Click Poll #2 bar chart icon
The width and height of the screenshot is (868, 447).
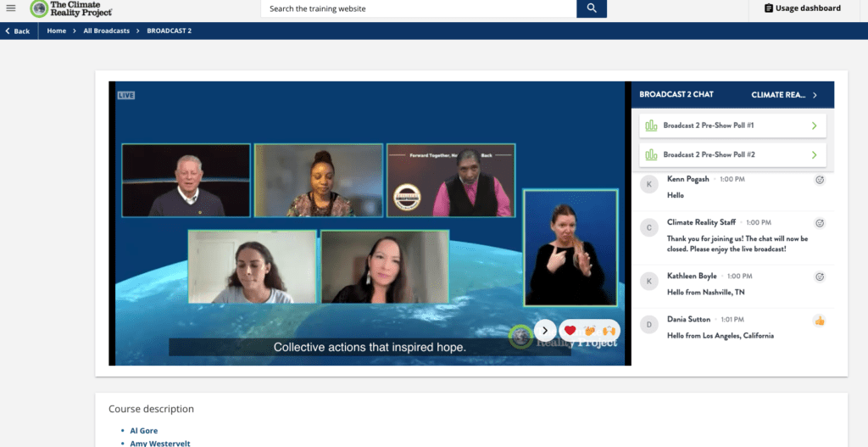[x=651, y=155]
